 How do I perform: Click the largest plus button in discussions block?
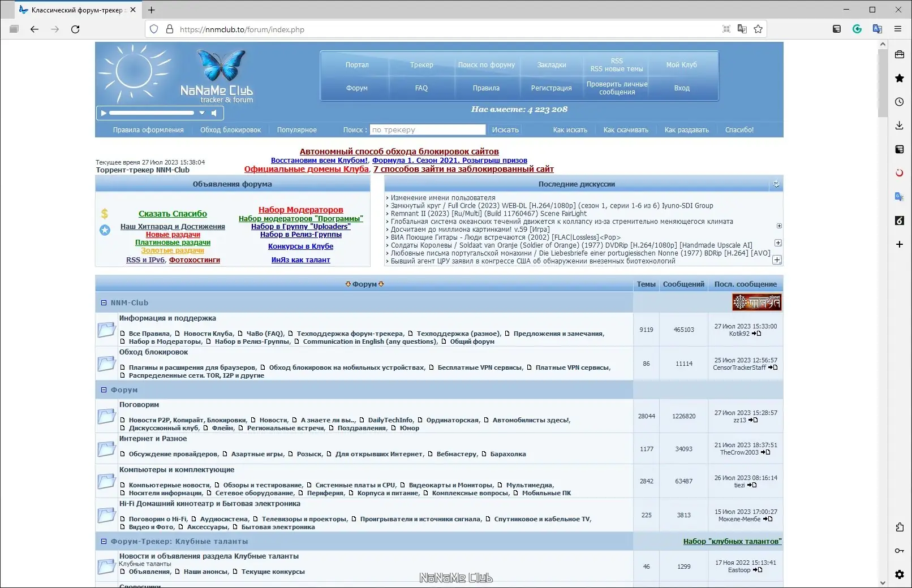(x=777, y=260)
